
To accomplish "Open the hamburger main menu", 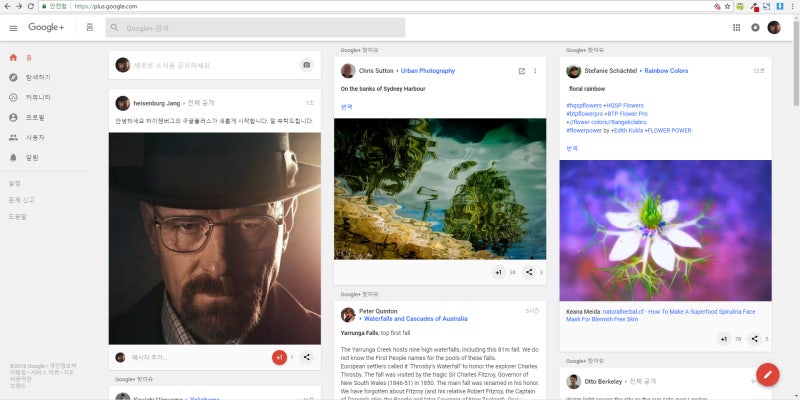I will 13,28.
